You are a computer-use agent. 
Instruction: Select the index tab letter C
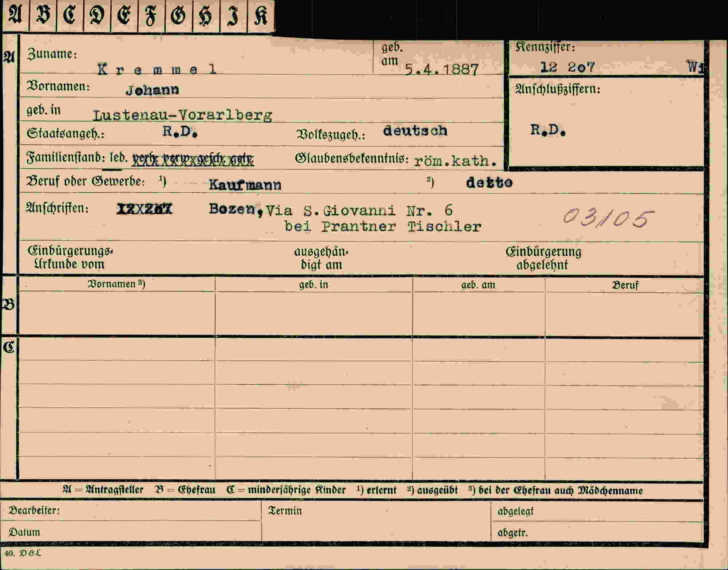pyautogui.click(x=70, y=16)
